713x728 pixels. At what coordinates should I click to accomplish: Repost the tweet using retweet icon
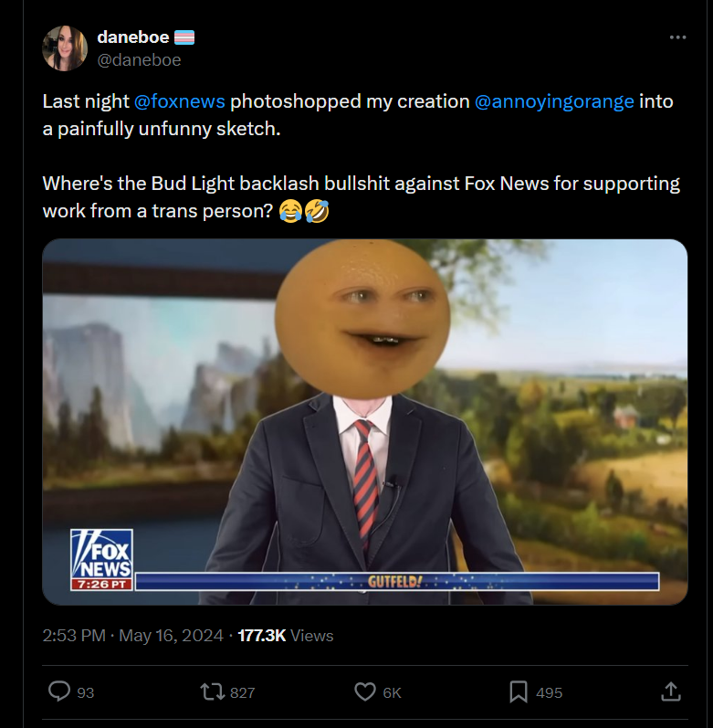tap(213, 691)
